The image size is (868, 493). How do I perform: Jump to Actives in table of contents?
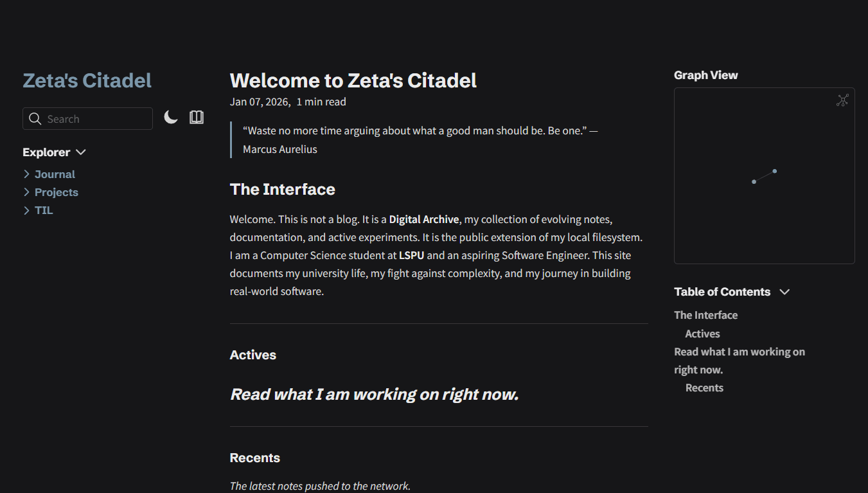(x=702, y=334)
